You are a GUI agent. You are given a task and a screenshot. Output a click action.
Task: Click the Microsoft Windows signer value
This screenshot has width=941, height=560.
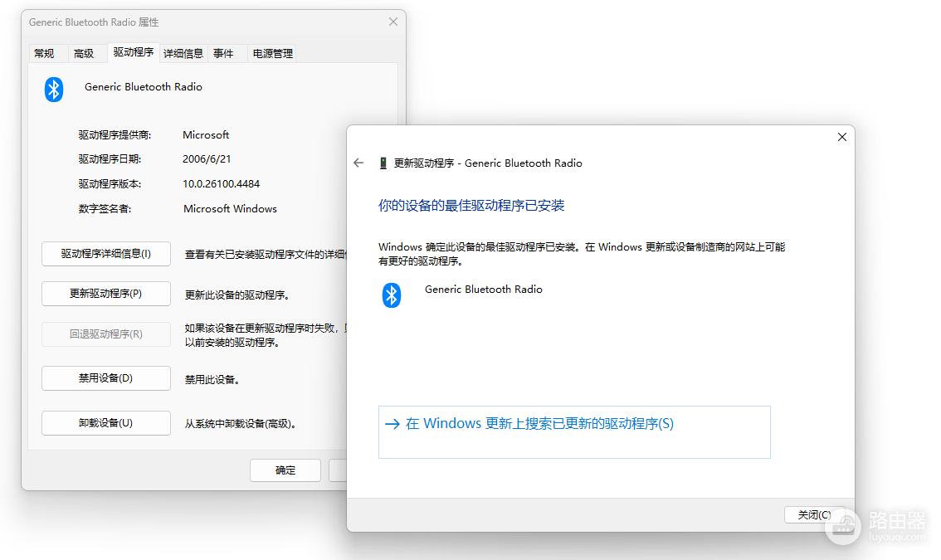tap(230, 209)
